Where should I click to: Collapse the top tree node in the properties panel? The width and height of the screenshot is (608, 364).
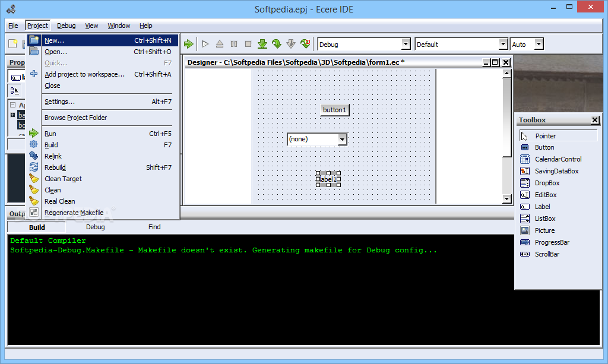pos(13,105)
